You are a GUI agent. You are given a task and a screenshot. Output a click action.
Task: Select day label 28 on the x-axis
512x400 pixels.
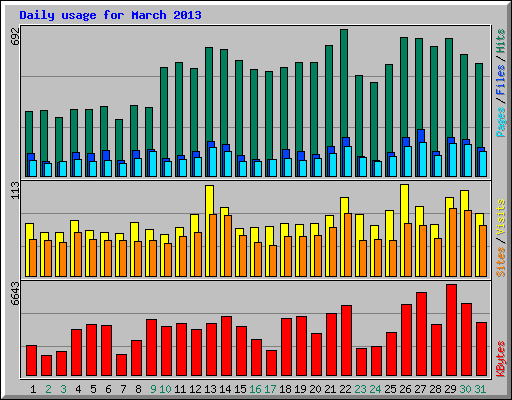pos(435,389)
